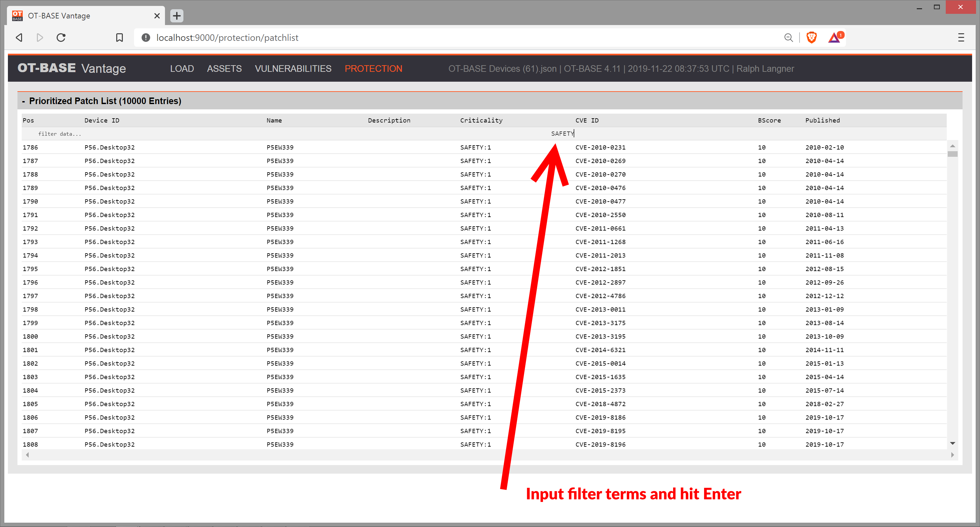This screenshot has width=980, height=527.
Task: Click scroll up arrow of table
Action: (x=953, y=146)
